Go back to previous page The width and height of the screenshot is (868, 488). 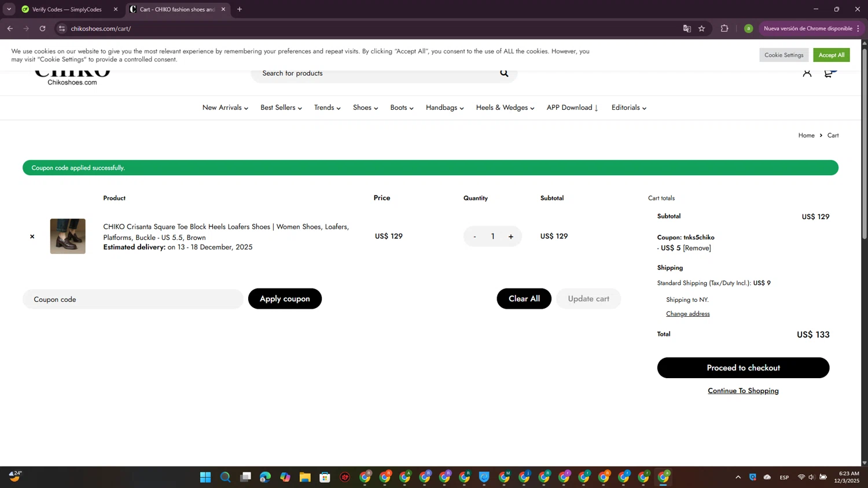(x=10, y=28)
